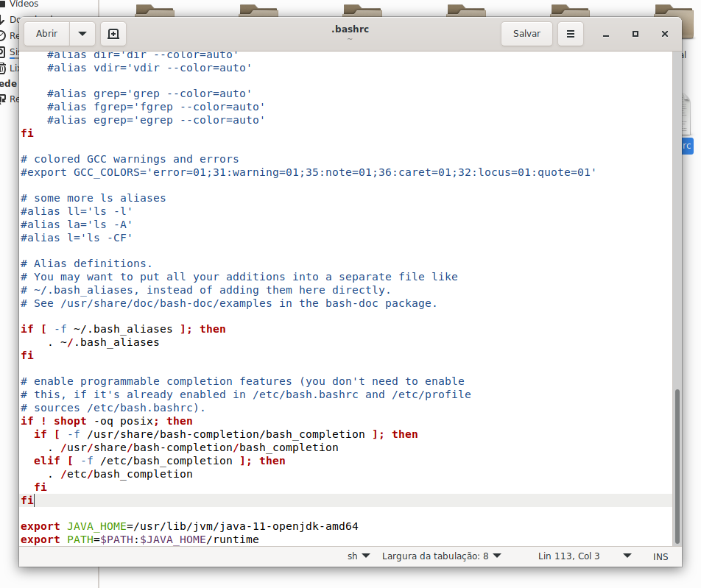
Task: Click the .bashrc title in the header bar
Action: [349, 29]
